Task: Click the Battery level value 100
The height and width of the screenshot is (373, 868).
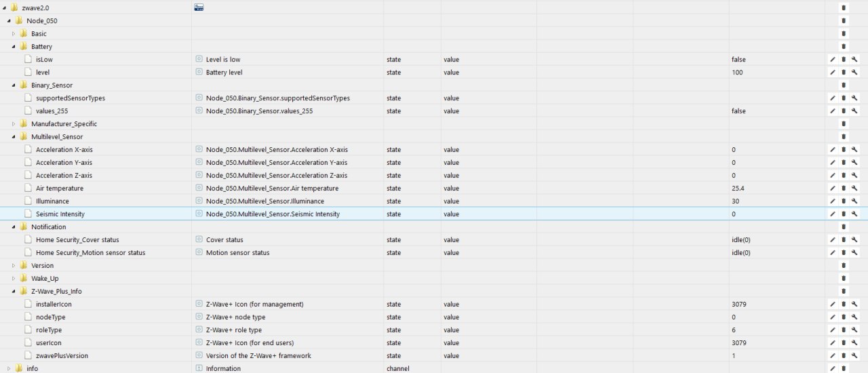Action: coord(737,73)
